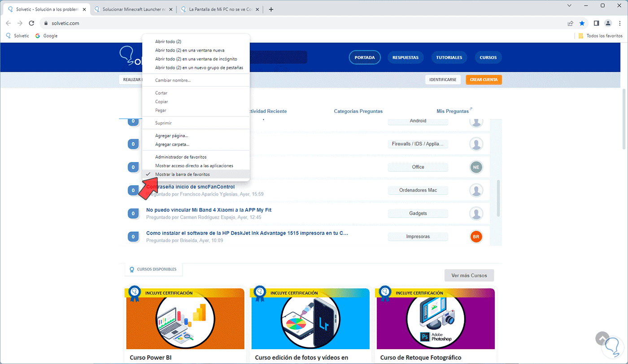Open the Google bookmark in favorites bar
This screenshot has height=364, width=628.
tap(46, 36)
